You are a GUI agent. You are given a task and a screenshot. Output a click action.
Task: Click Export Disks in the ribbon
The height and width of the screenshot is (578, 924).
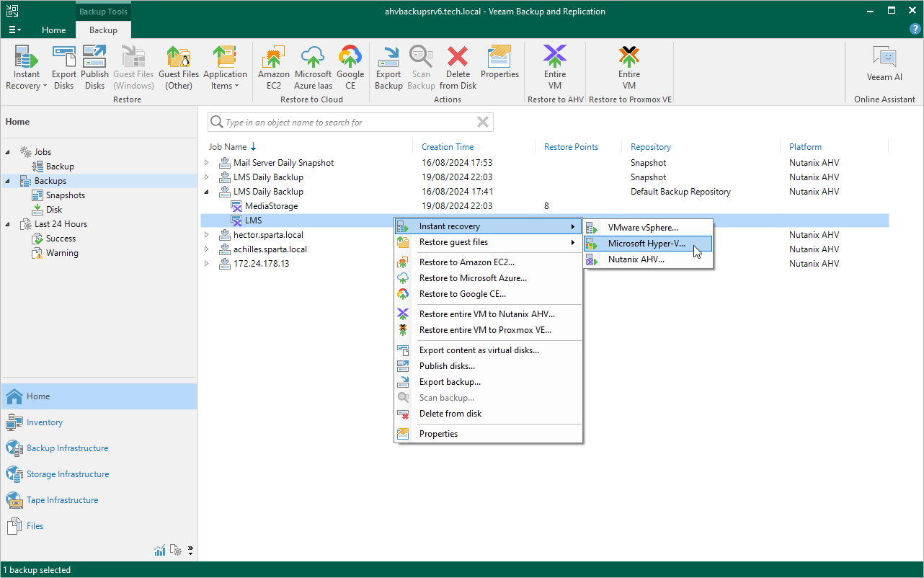click(x=64, y=68)
